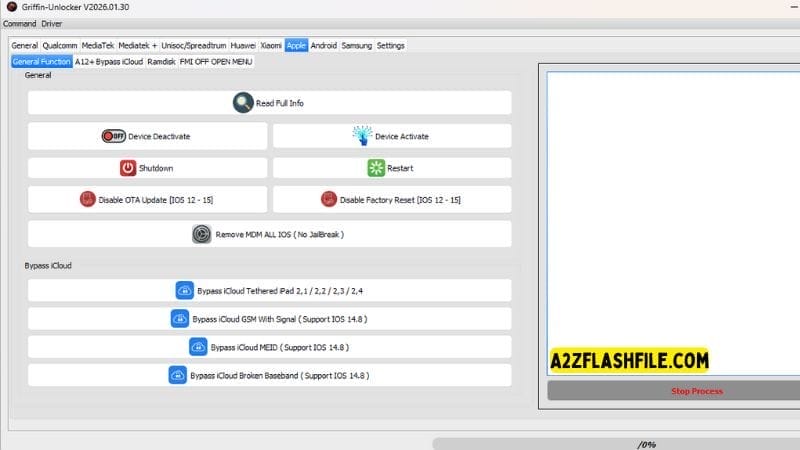Click the Griffin-Unlocker app icon in the title bar

[11, 7]
